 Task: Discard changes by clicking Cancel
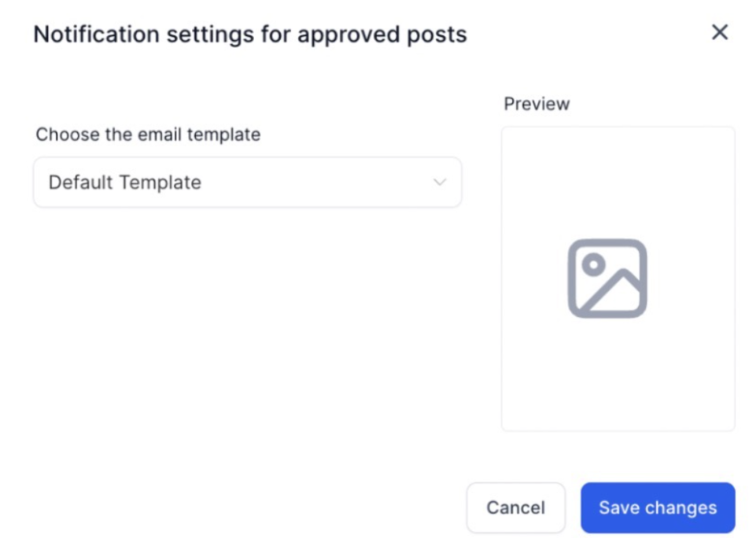515,507
